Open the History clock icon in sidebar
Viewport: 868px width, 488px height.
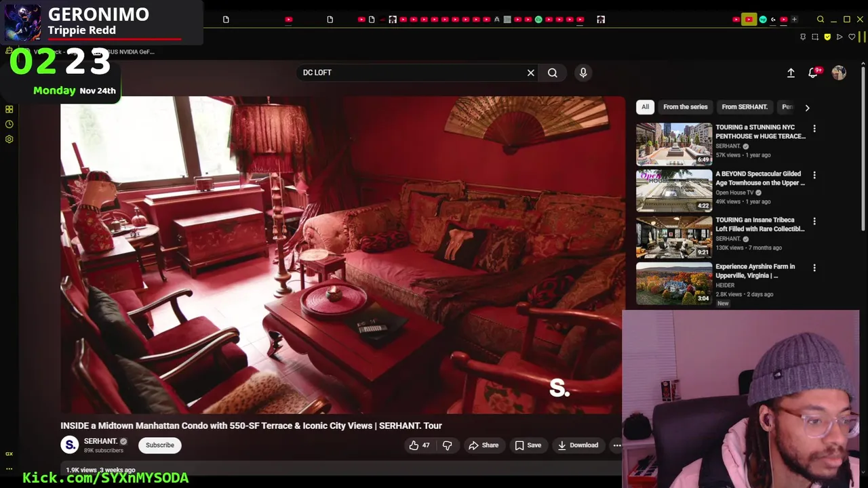(x=9, y=124)
